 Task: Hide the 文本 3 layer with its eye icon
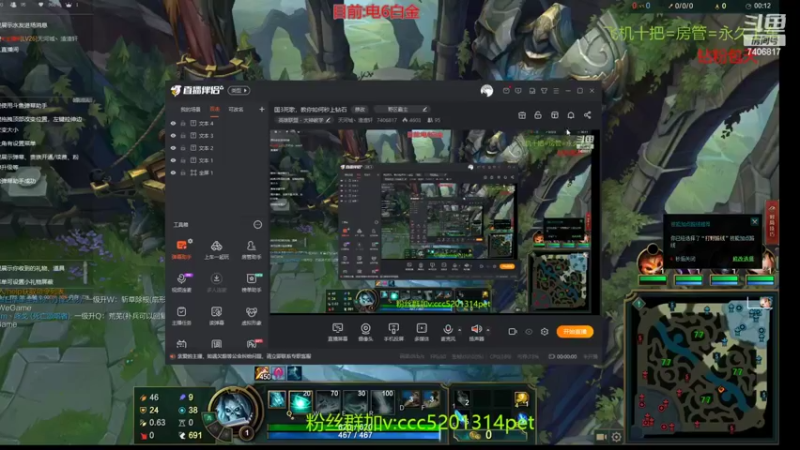[x=173, y=136]
